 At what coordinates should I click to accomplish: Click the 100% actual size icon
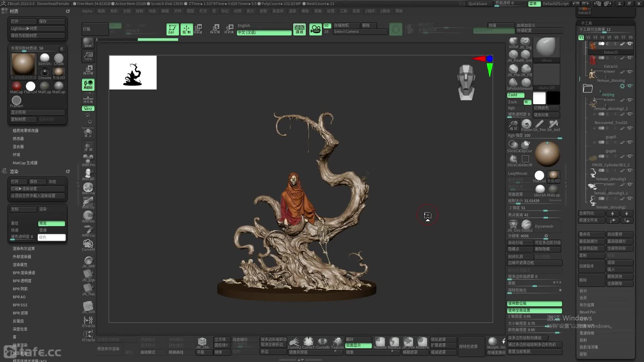coord(88,56)
